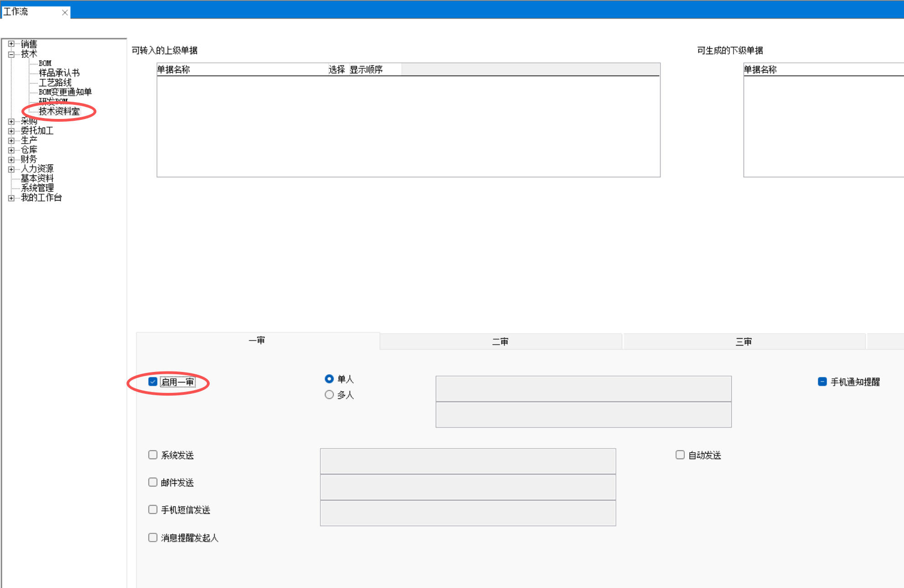Expand the 销售 tree node

[x=11, y=44]
